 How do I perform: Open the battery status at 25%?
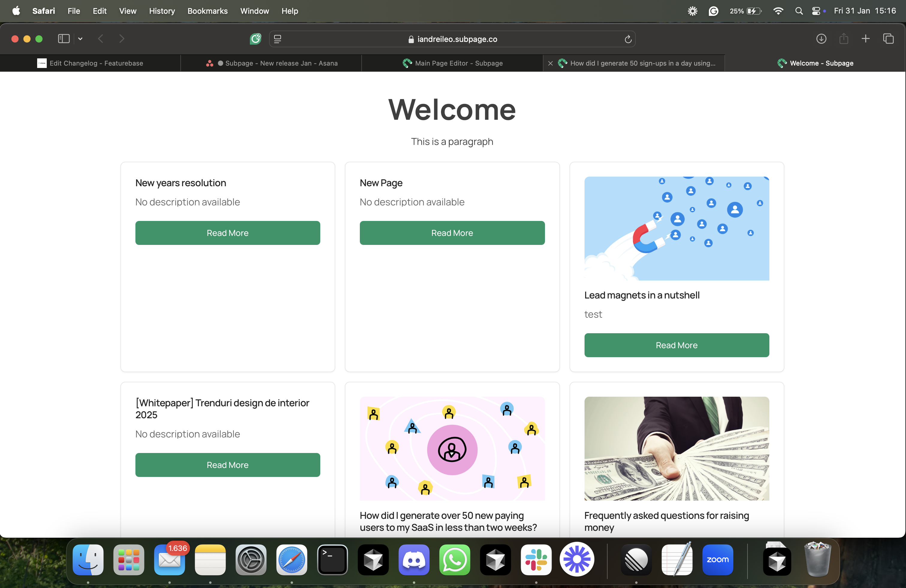745,11
